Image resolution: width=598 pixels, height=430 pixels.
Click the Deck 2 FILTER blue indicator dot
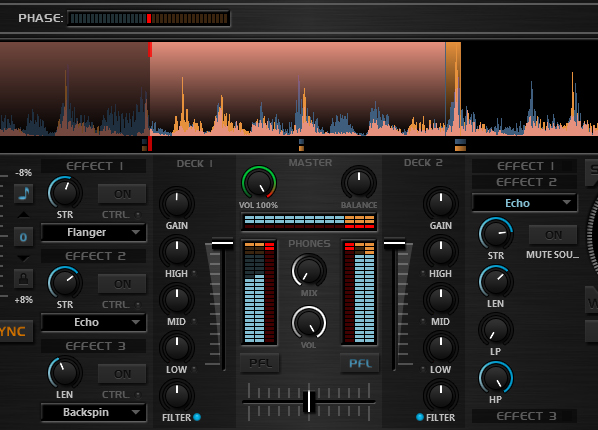[420, 417]
